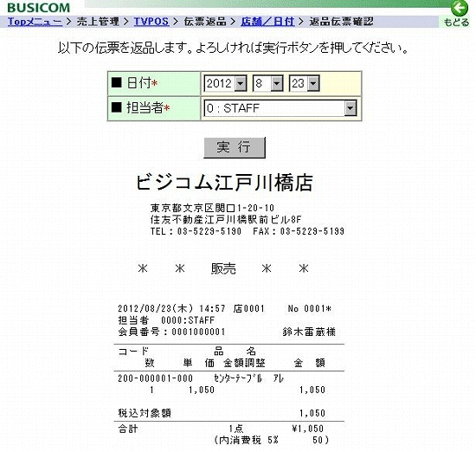Click the address line 東京都文京区関口1-20-10
Screen dimensions: 476x452
(x=212, y=208)
